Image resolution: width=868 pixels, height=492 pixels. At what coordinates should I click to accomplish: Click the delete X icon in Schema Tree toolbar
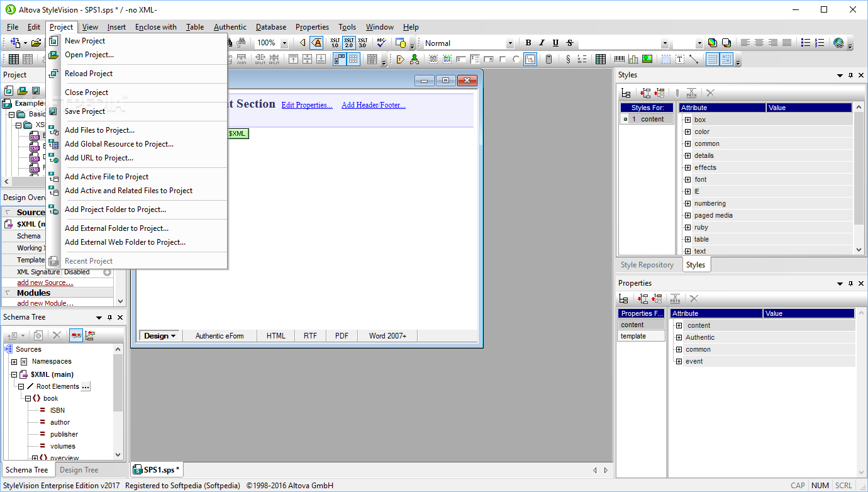[57, 336]
